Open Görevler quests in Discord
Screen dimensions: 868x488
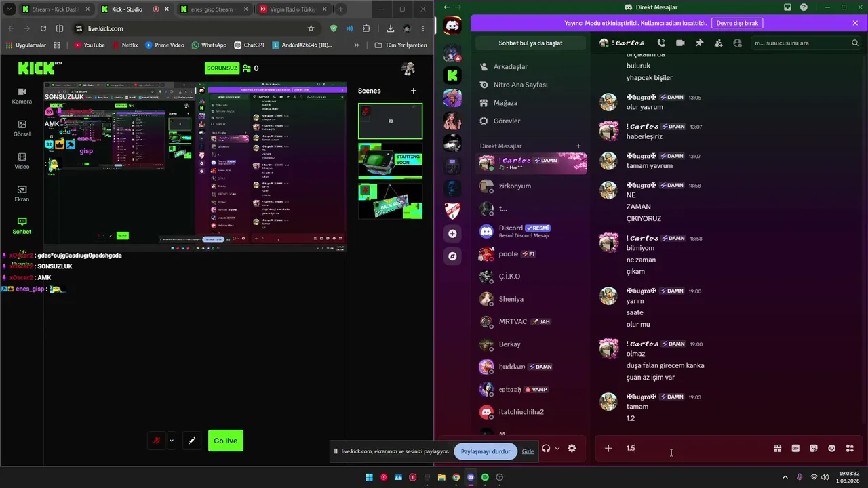(x=531, y=121)
